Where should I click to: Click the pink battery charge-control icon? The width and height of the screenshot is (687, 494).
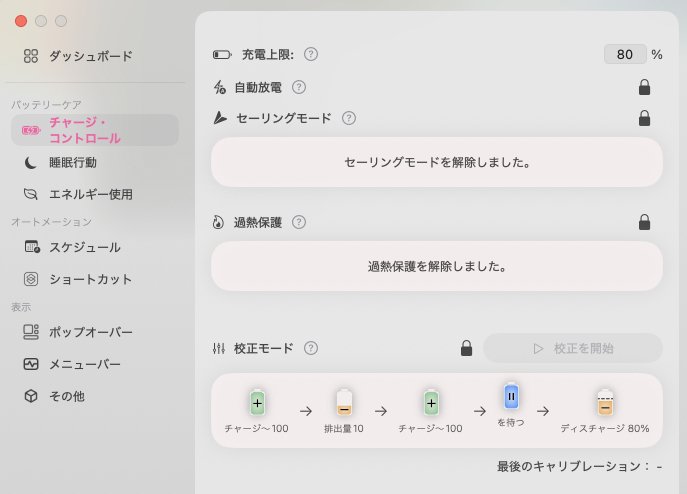(31, 130)
